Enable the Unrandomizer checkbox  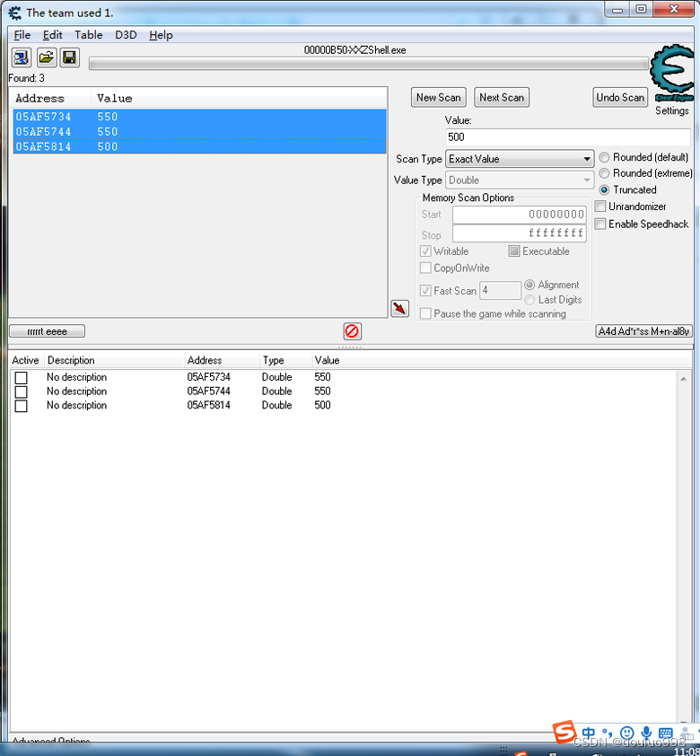pos(600,207)
